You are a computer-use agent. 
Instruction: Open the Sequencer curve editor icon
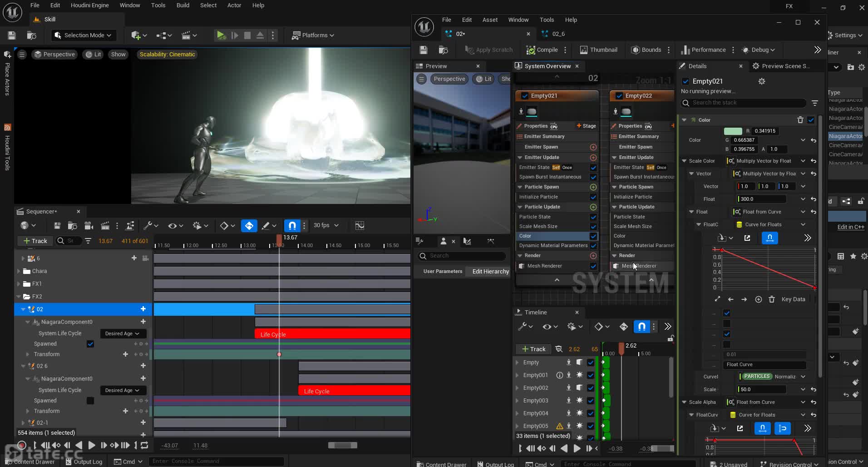coord(360,226)
